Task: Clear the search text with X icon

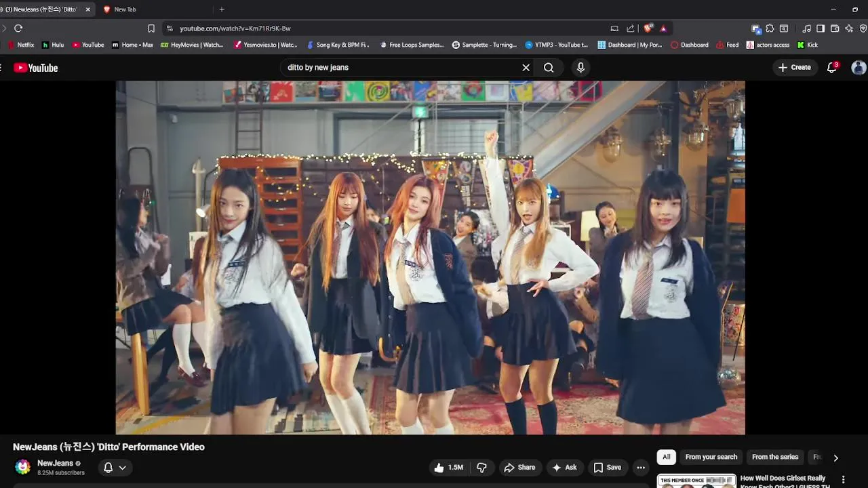Action: [526, 68]
